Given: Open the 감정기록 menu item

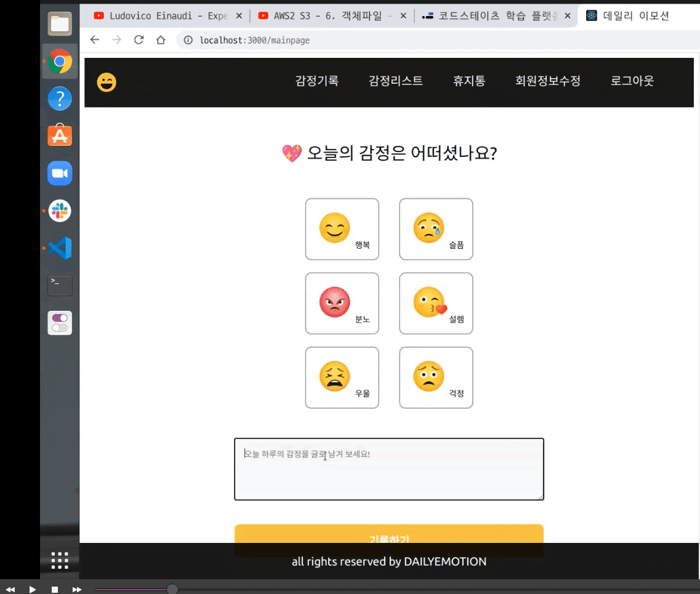Looking at the screenshot, I should click(317, 81).
